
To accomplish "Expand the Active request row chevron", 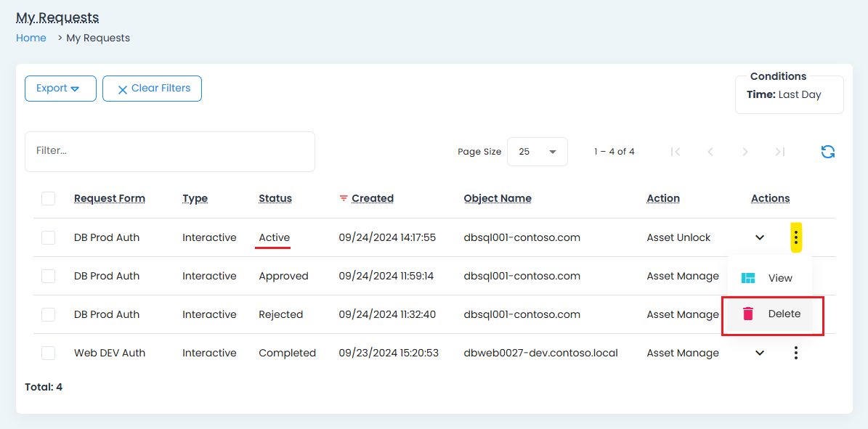I will 760,237.
